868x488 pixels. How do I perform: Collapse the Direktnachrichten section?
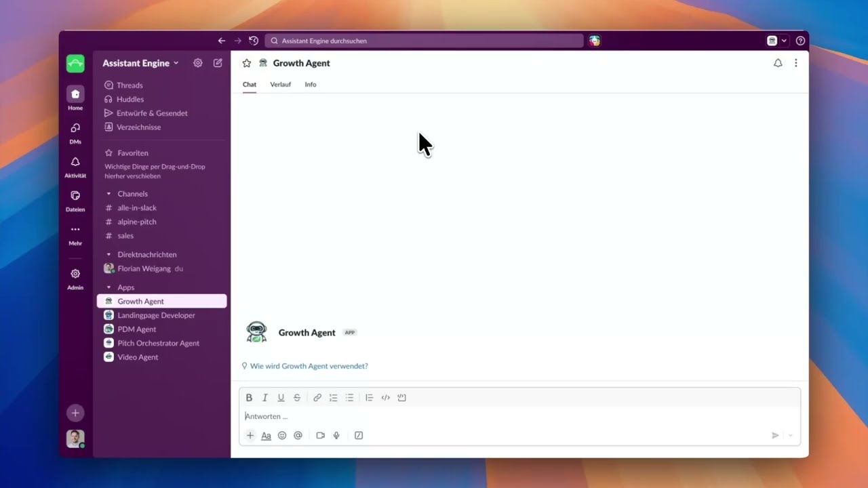108,255
